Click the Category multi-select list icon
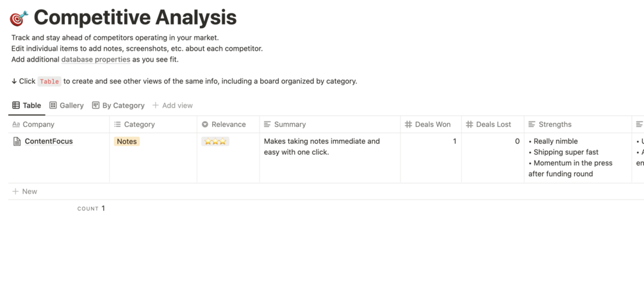The image size is (644, 290). [x=117, y=124]
